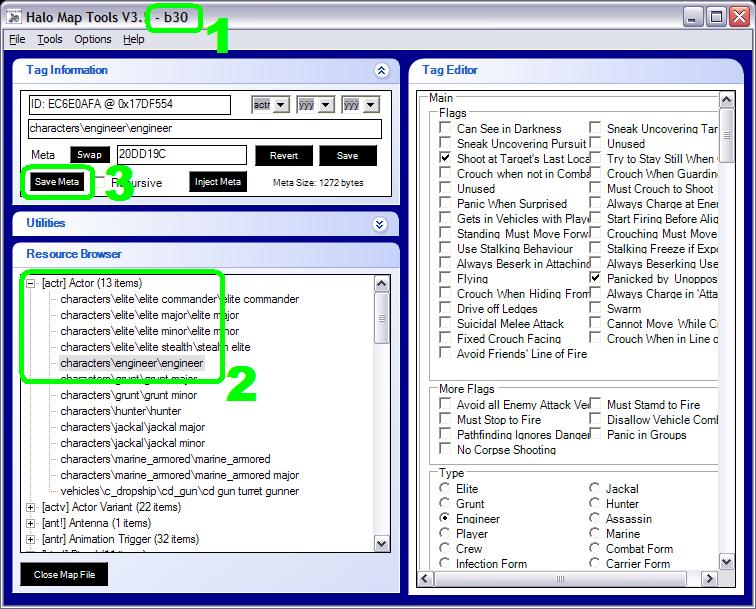Click the ID field EC6E0AFA

(130, 104)
